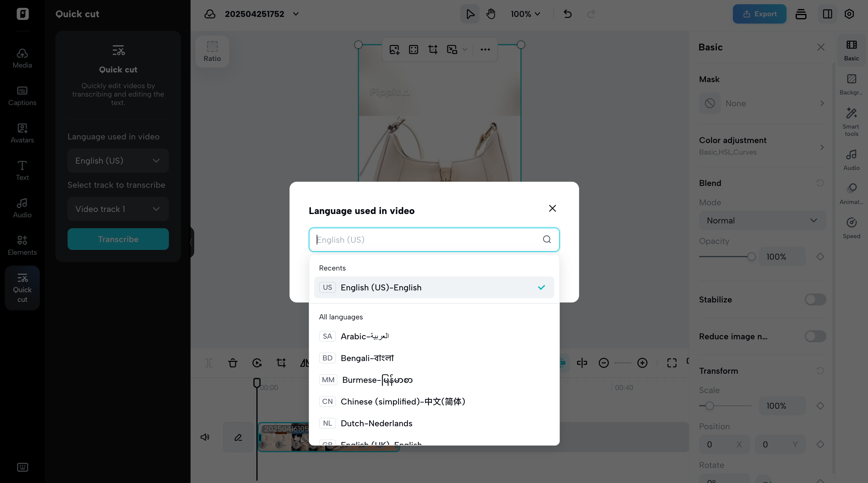
Task: Select Dutch-Nederlands from the language list
Action: point(376,423)
